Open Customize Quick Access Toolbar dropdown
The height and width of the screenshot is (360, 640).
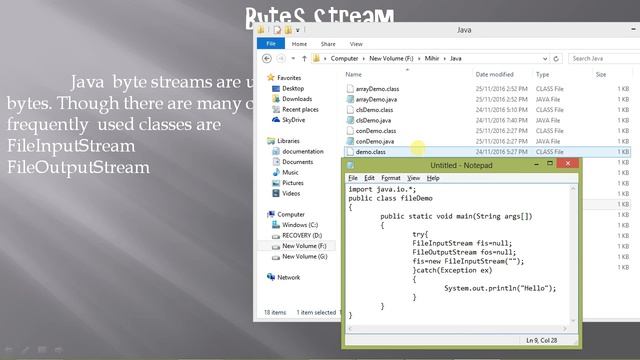click(298, 30)
